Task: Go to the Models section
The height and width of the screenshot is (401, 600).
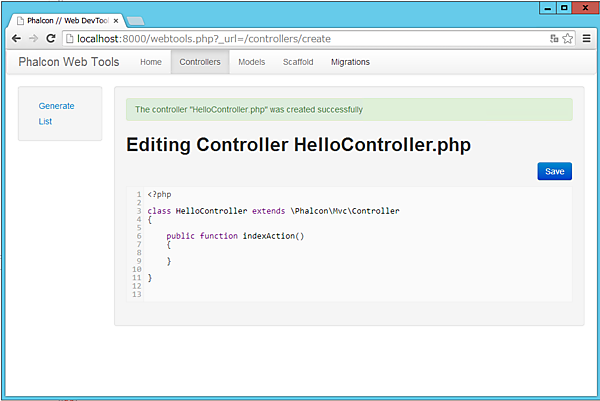Action: pos(251,62)
